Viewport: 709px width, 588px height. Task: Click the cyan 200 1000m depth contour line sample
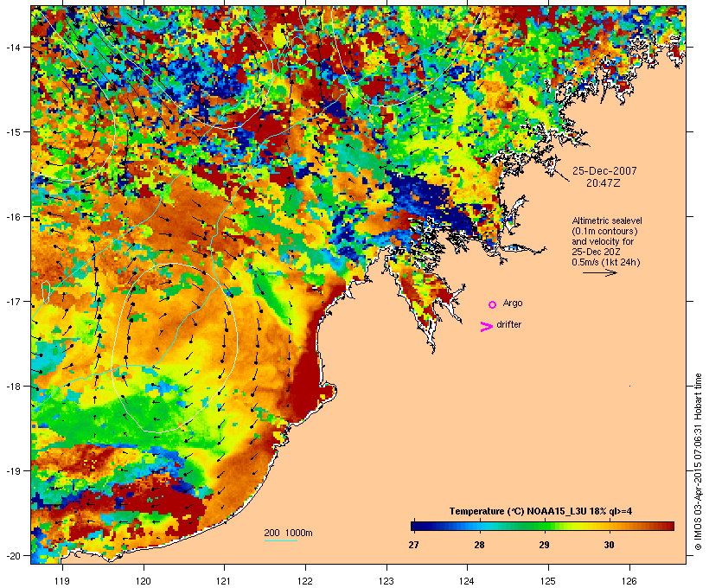(x=281, y=540)
